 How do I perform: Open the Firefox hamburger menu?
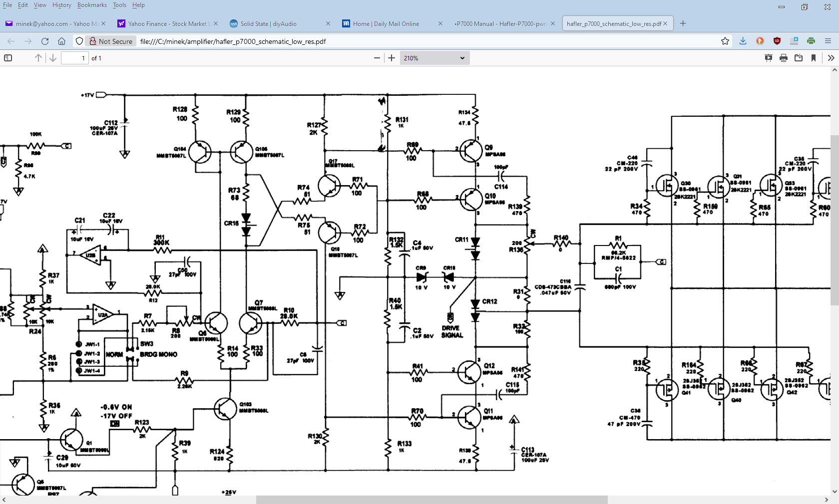coord(828,41)
